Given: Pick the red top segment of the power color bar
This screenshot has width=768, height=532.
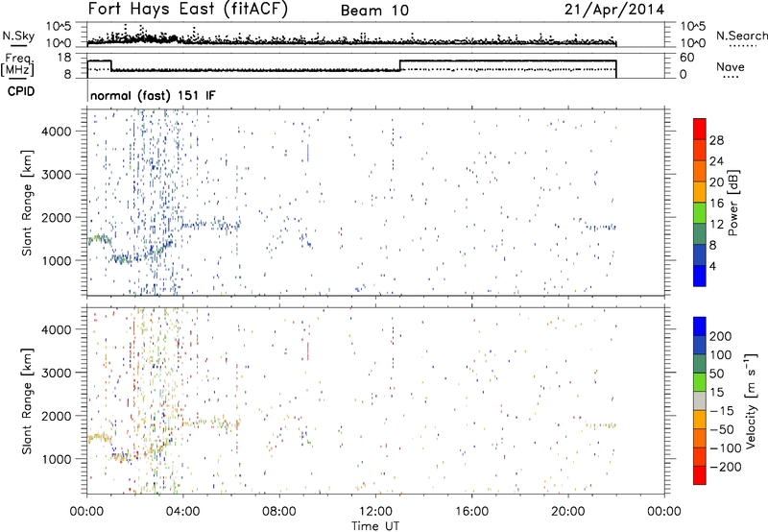Looking at the screenshot, I should coord(700,130).
